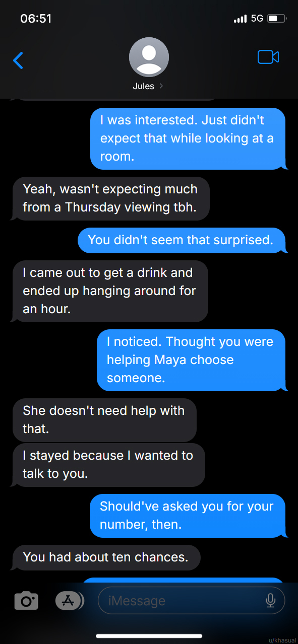The image size is (298, 644).
Task: Tap the "helping Maya choose someone" message
Action: [191, 360]
